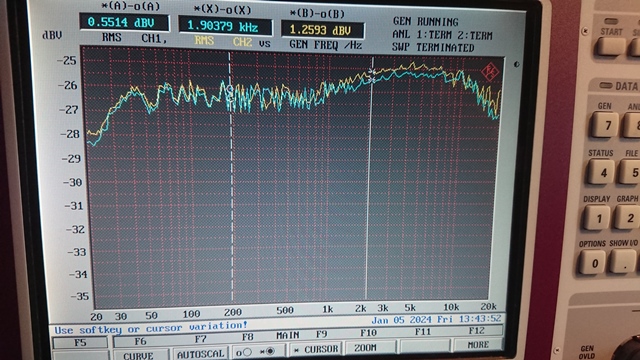Tap the STATUS 4 keypad key
Viewport: 640px width, 360px height.
pyautogui.click(x=602, y=172)
